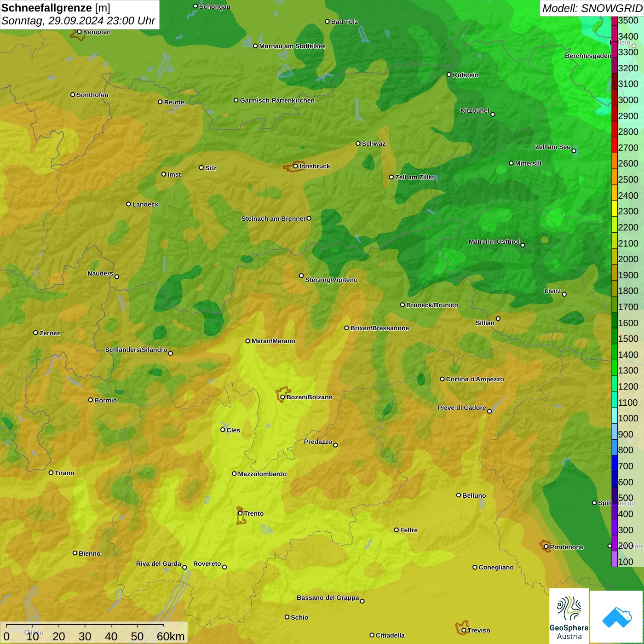Click the Matrei in Osttirol label
Screen dimensions: 644x644
pos(494,241)
